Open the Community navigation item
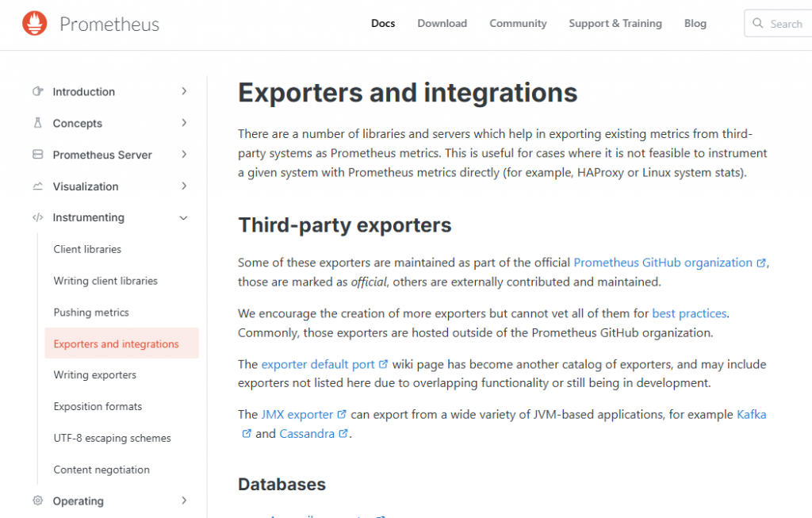The width and height of the screenshot is (812, 518). point(518,24)
